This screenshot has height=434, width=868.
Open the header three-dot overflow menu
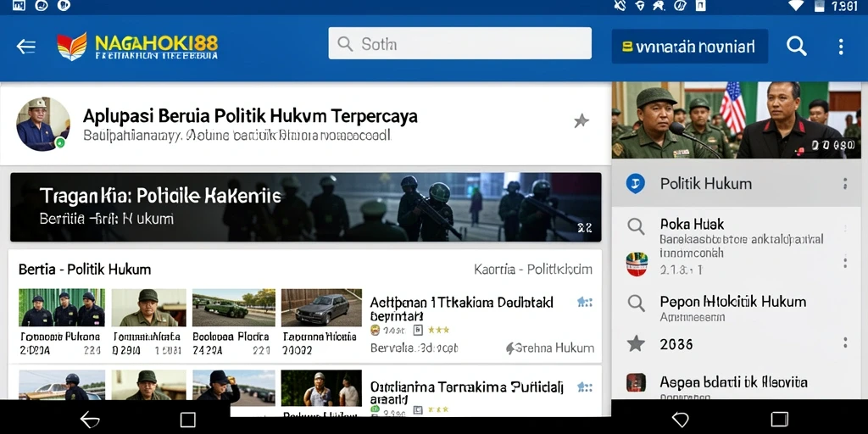(840, 47)
